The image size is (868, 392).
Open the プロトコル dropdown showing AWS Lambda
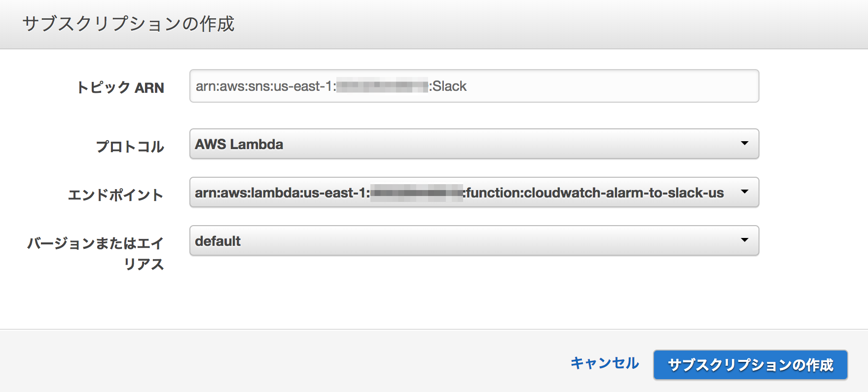474,144
